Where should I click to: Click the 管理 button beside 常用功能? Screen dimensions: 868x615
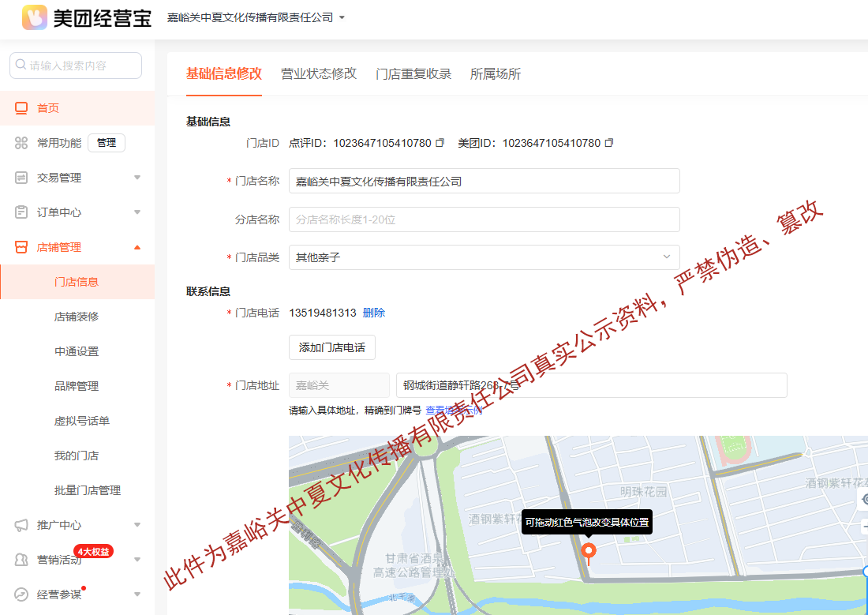click(107, 143)
